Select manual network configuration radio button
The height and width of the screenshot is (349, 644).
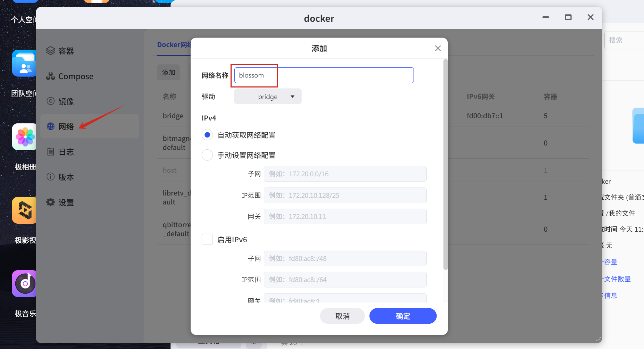pyautogui.click(x=207, y=155)
